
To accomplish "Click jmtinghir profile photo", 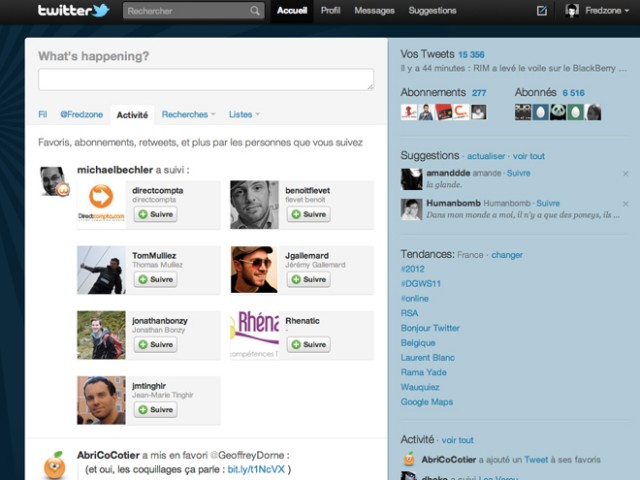I will (101, 400).
